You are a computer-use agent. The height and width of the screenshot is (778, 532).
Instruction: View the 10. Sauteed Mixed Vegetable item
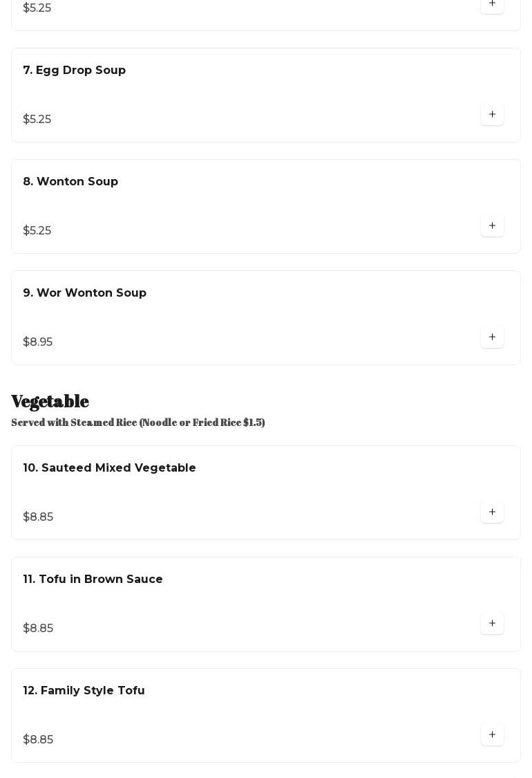[110, 468]
